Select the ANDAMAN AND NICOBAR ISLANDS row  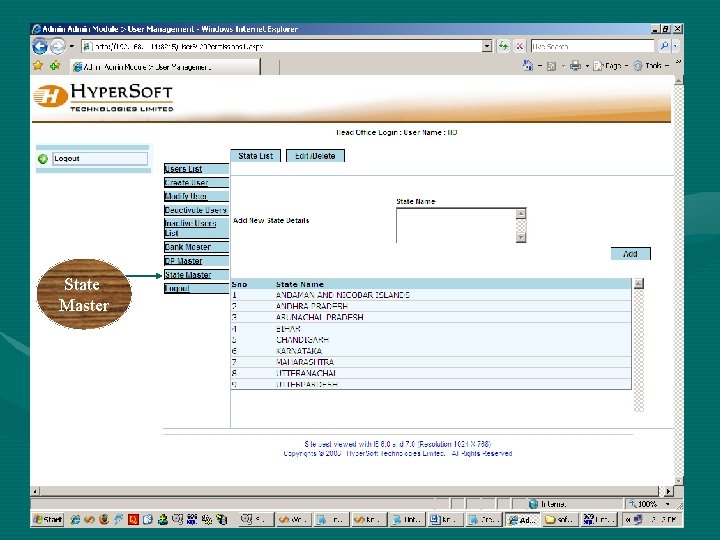431,295
